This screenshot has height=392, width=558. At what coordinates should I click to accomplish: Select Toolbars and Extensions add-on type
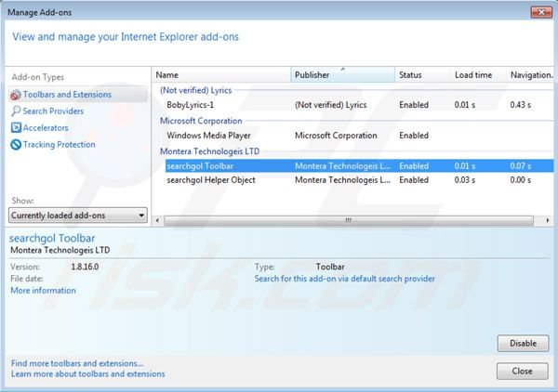click(x=78, y=95)
